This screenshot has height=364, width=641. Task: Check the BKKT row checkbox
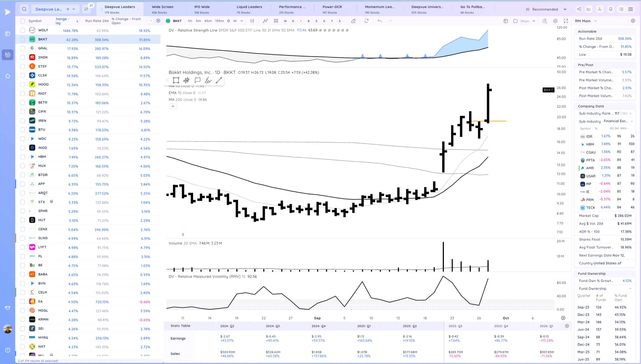point(23,39)
